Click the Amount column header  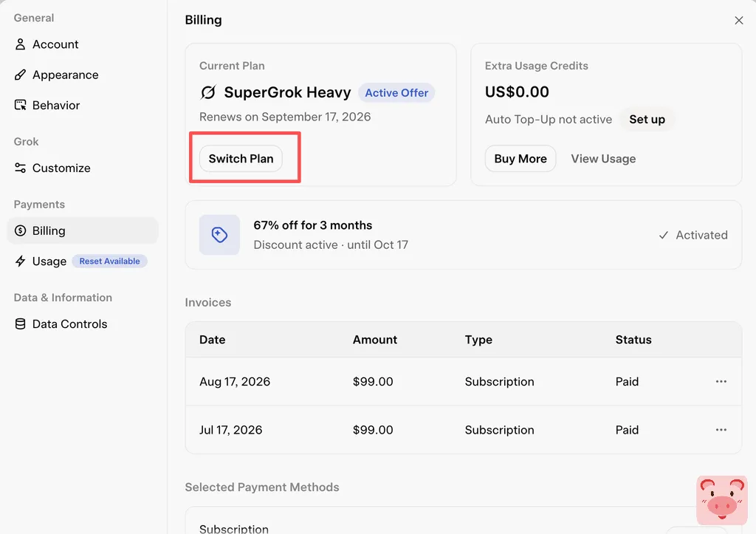(x=374, y=340)
